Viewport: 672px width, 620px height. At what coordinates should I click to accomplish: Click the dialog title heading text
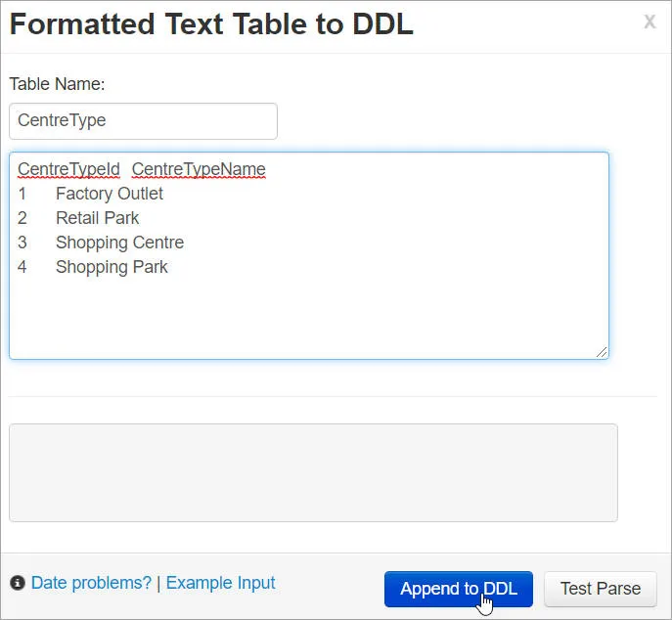pyautogui.click(x=211, y=24)
